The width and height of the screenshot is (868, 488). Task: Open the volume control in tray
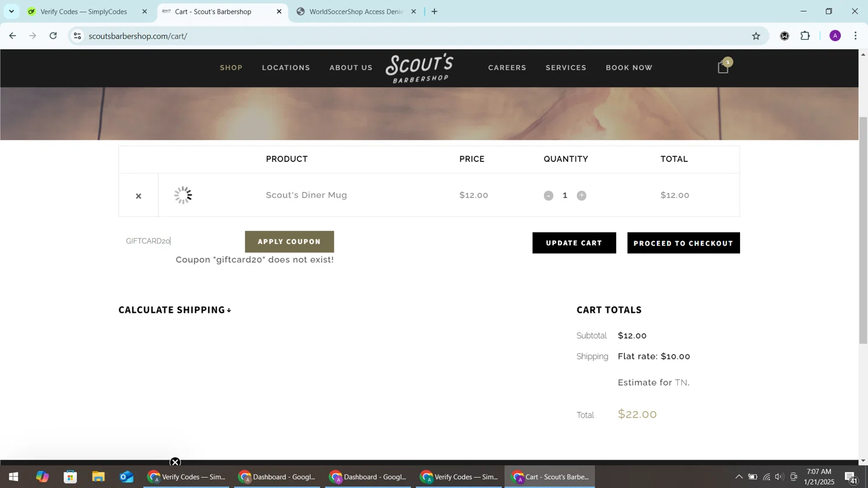[779, 477]
